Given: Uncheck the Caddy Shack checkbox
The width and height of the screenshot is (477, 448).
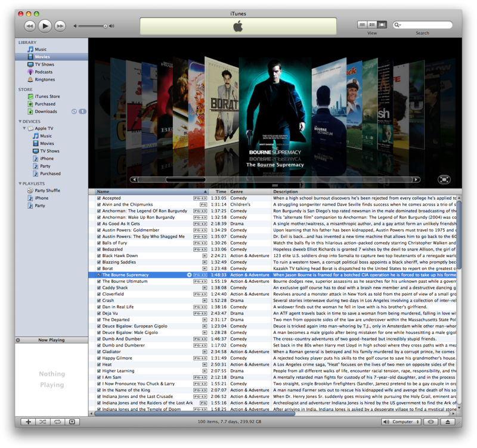Looking at the screenshot, I should [x=99, y=288].
